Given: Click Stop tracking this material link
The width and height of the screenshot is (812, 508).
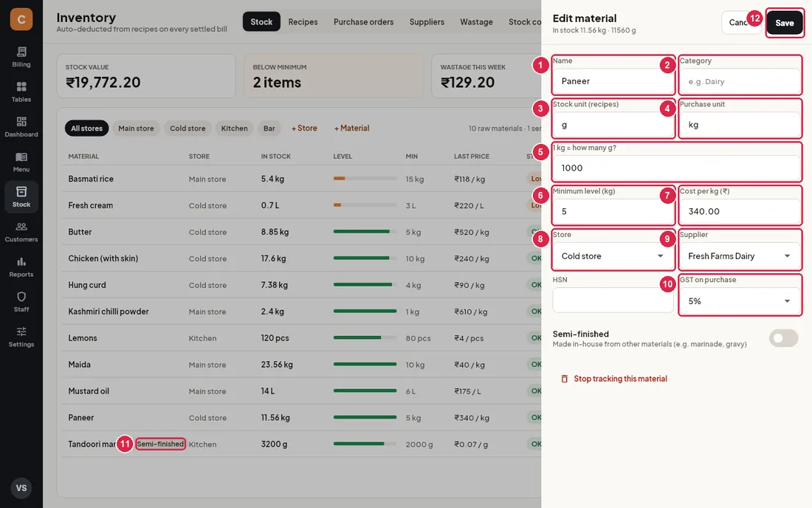Looking at the screenshot, I should point(620,379).
